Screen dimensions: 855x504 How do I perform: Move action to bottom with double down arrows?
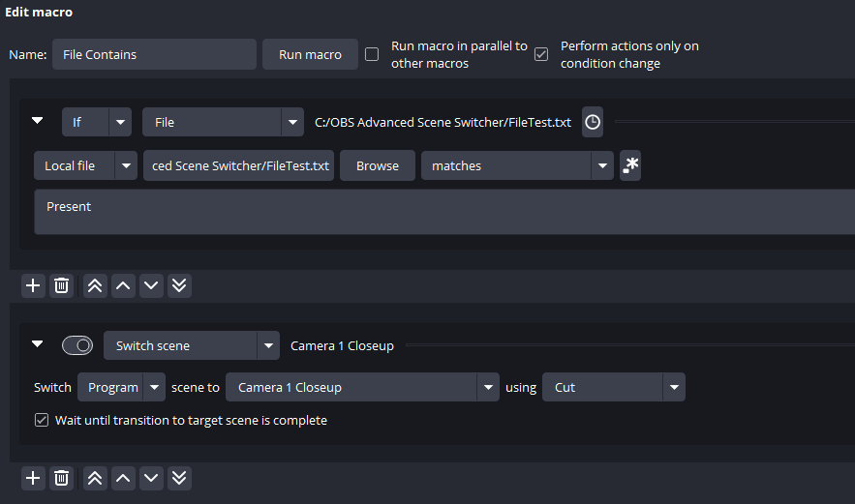tap(179, 479)
